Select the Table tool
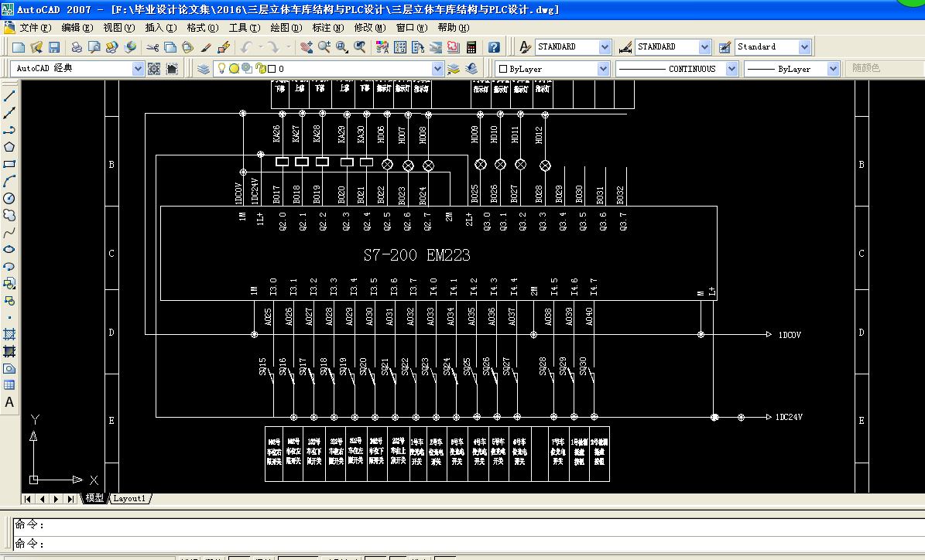Viewport: 925px width, 560px height. (x=9, y=385)
